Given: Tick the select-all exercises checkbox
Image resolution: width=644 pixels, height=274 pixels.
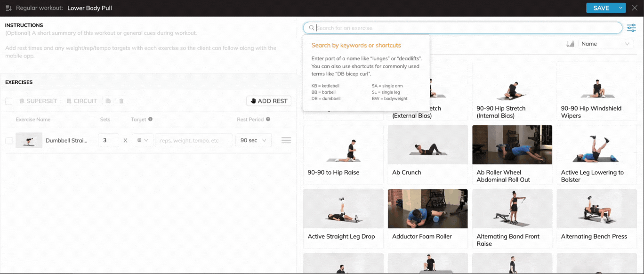Looking at the screenshot, I should coord(9,101).
